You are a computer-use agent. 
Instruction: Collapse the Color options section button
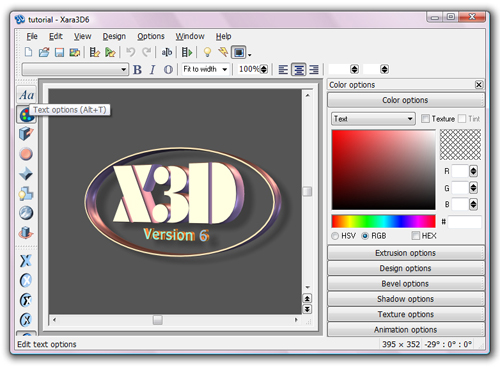406,100
